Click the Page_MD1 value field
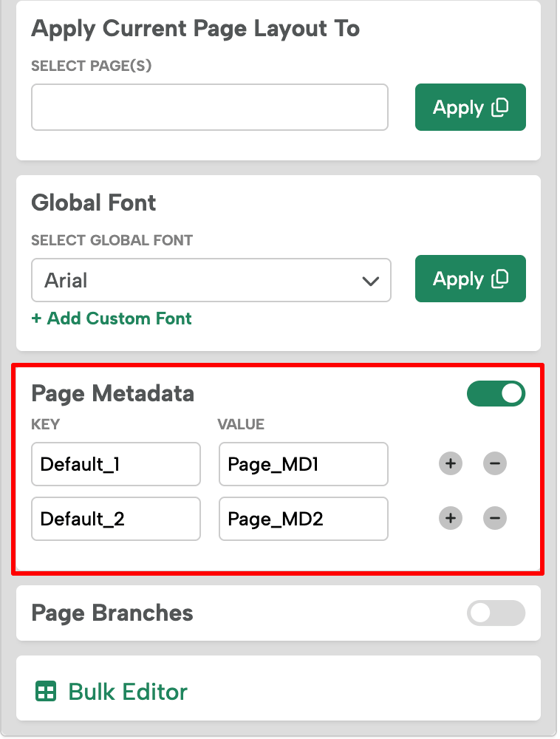 pos(303,464)
